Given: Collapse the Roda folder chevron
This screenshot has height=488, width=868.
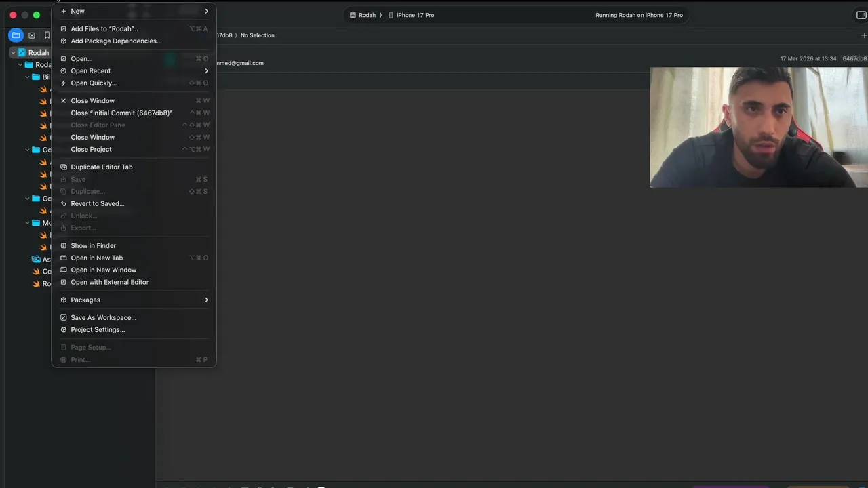Looking at the screenshot, I should [20, 64].
